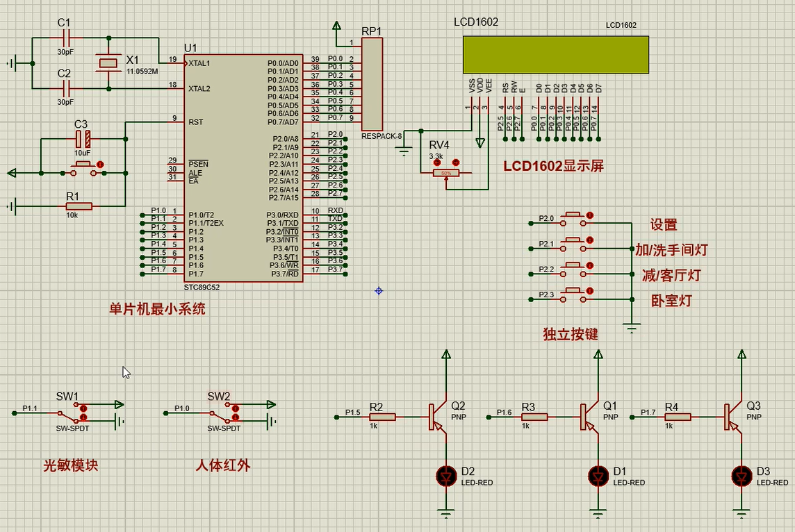This screenshot has height=532, width=795.
Task: Select PNP transistor Q2
Action: (436, 417)
